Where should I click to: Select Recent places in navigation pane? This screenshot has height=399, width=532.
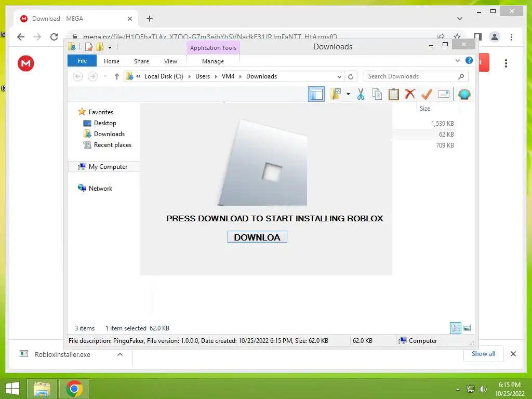(112, 144)
